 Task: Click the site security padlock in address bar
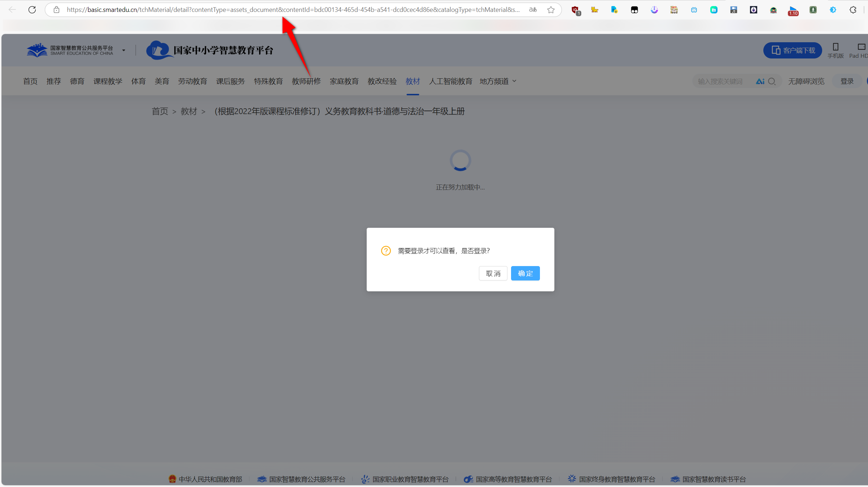pos(56,10)
